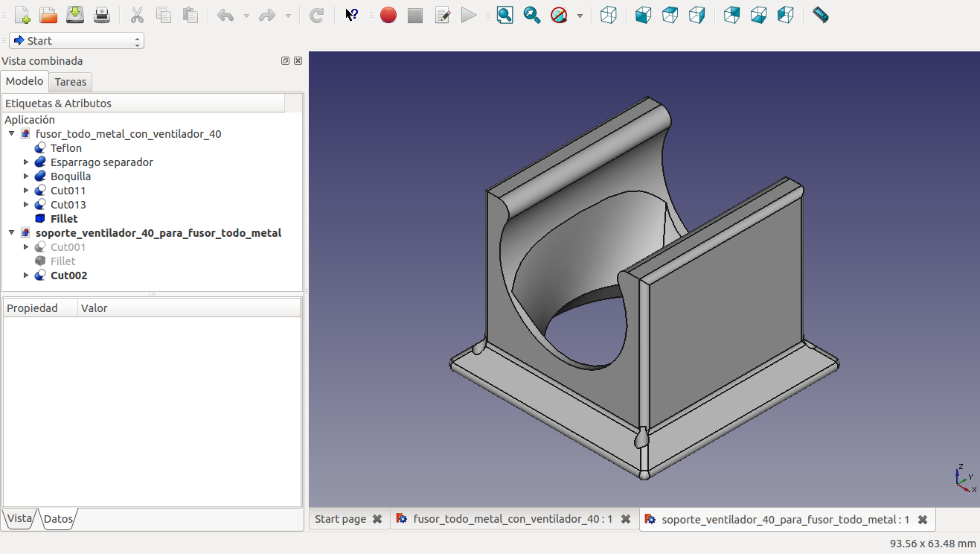Click the What's This help cursor icon

[352, 15]
